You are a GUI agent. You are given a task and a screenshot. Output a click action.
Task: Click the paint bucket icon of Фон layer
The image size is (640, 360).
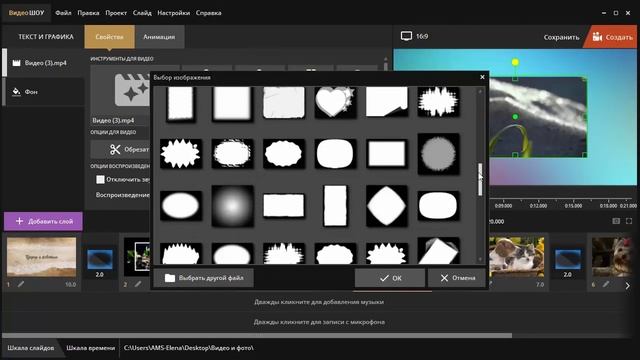16,92
